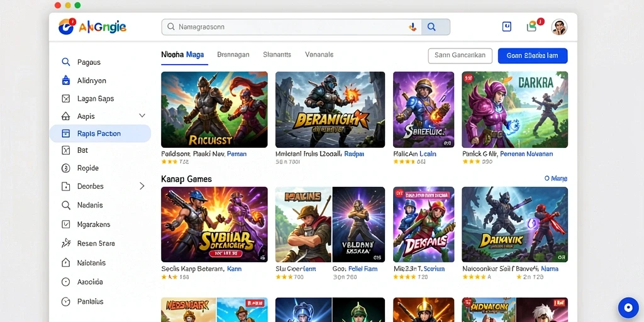
Task: Click the blue magnifier search button
Action: pyautogui.click(x=431, y=27)
